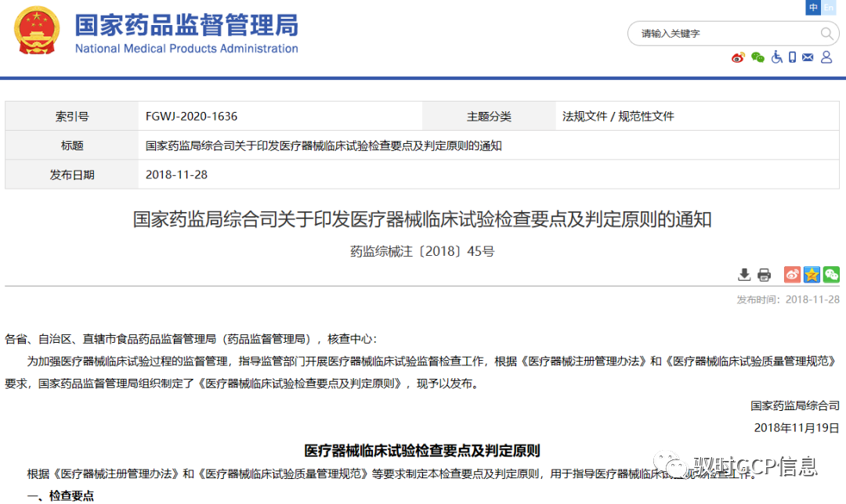Click the magnifier icon to search
This screenshot has width=846, height=504.
point(827,34)
